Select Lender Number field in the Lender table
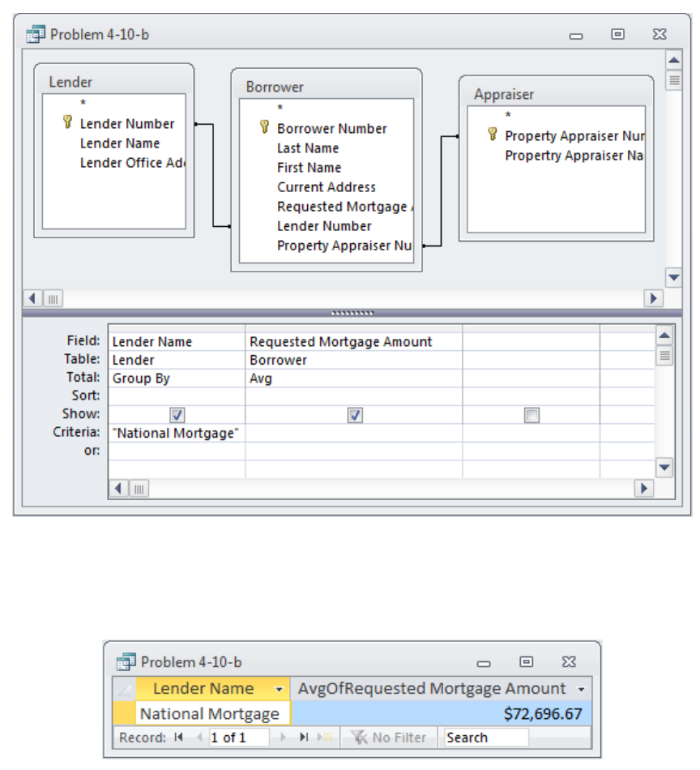700x770 pixels. (127, 123)
